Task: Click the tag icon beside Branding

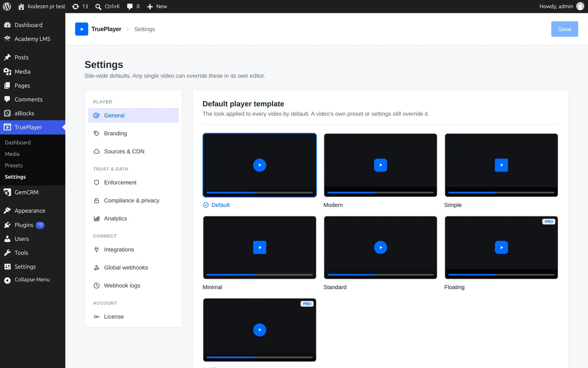Action: coord(96,133)
